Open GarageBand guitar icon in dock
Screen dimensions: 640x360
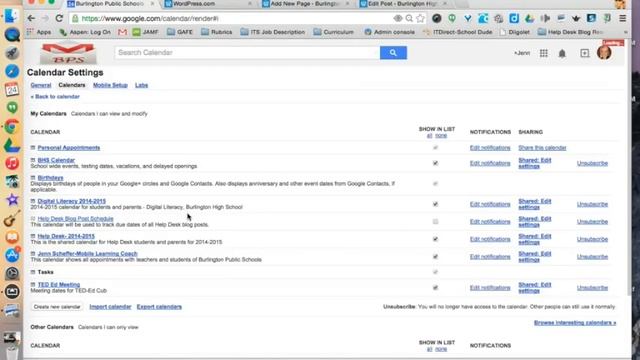[12, 219]
